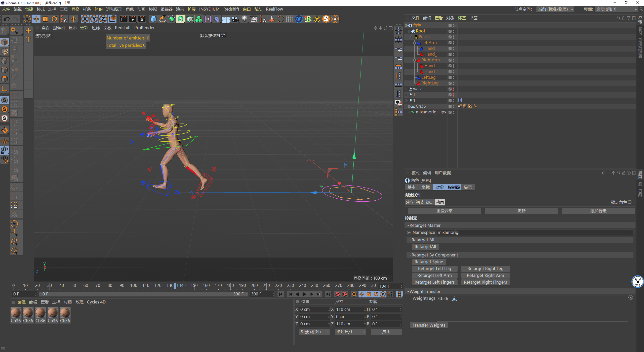This screenshot has width=644, height=352.
Task: Open the 界面 layout dropdown
Action: pos(616,9)
